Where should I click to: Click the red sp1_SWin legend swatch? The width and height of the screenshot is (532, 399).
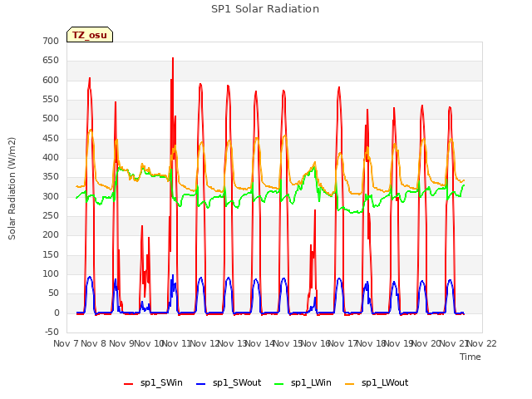[129, 384]
